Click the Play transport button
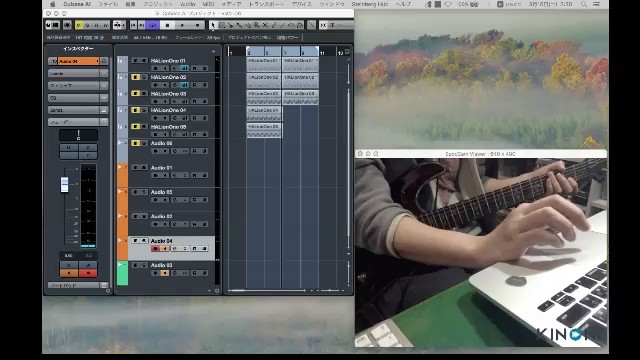640x360 pixels. [182, 25]
